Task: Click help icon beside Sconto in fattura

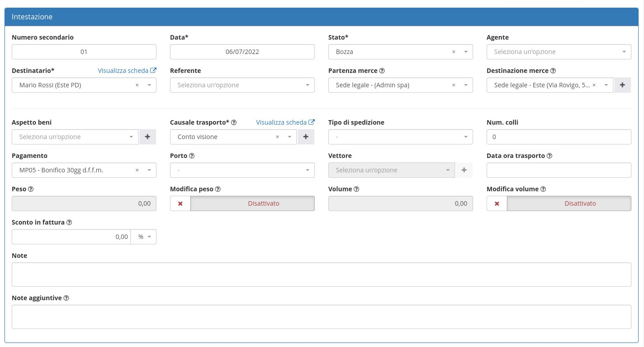Action: click(x=70, y=222)
